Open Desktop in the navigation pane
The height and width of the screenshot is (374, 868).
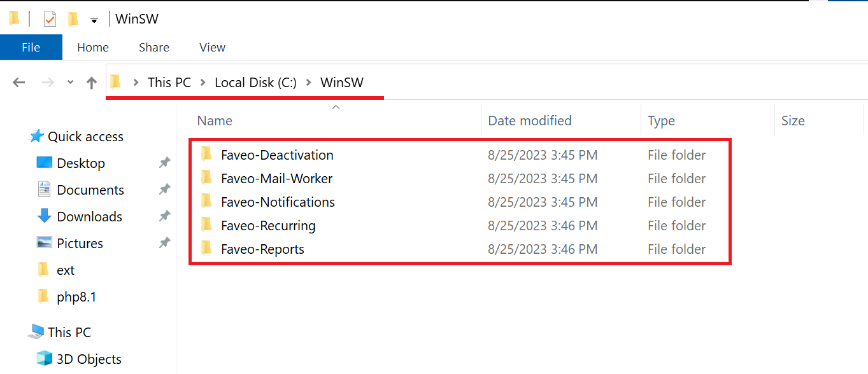click(x=81, y=163)
